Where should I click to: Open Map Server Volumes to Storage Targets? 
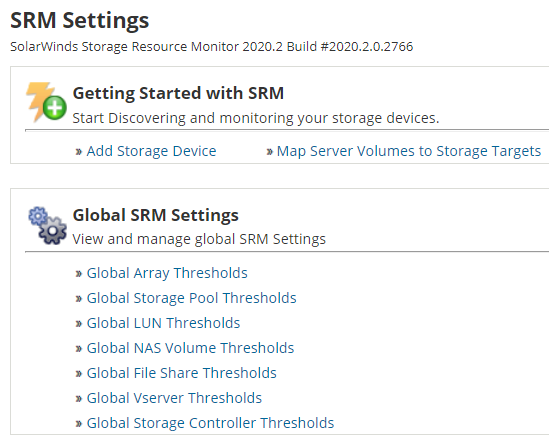point(409,151)
